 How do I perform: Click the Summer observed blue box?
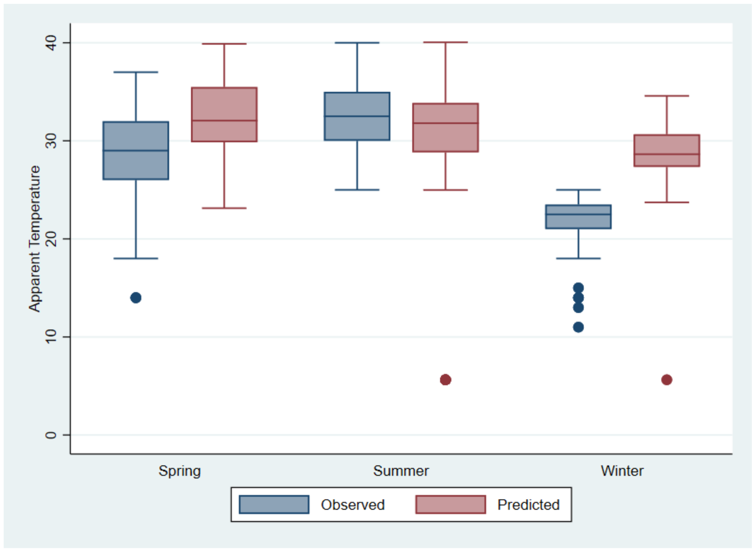click(357, 116)
